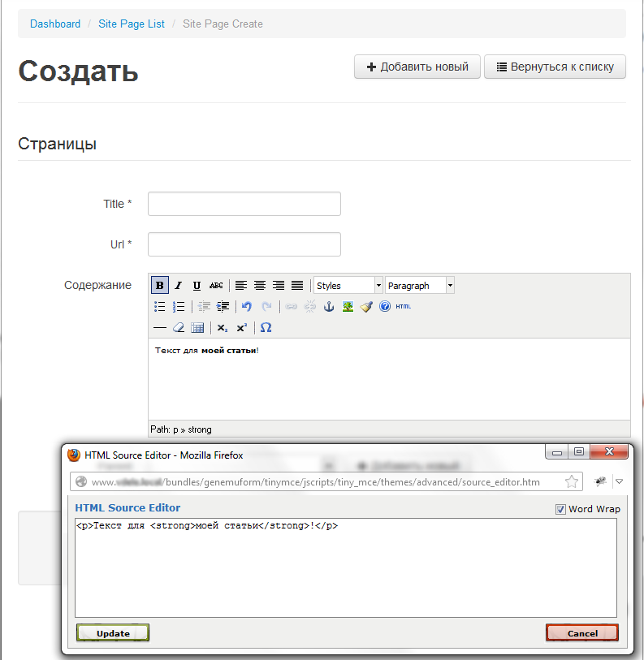Image resolution: width=644 pixels, height=660 pixels.
Task: Insert an image
Action: coord(348,306)
